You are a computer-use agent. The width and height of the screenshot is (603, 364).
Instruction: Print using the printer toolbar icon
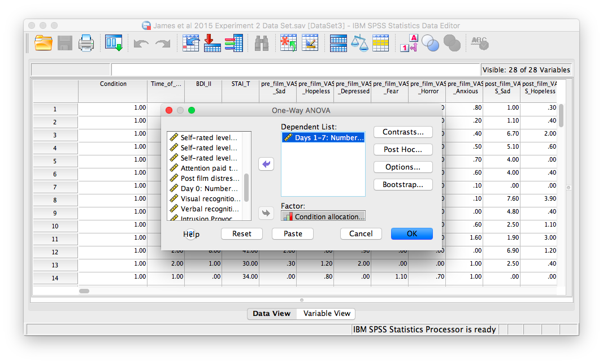[86, 43]
